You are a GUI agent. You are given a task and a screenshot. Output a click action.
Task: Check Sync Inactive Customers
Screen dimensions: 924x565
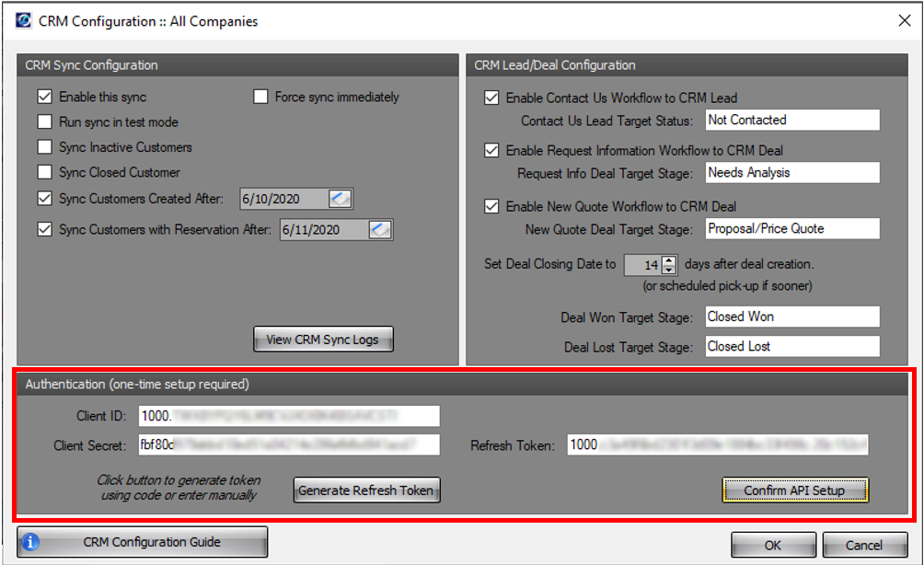[x=45, y=146]
